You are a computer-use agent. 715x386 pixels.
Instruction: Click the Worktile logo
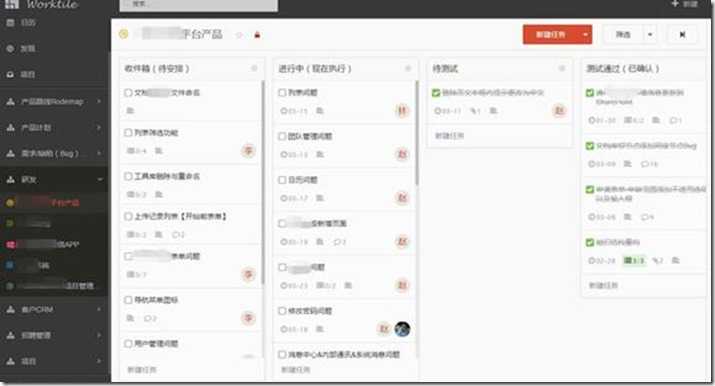click(41, 5)
